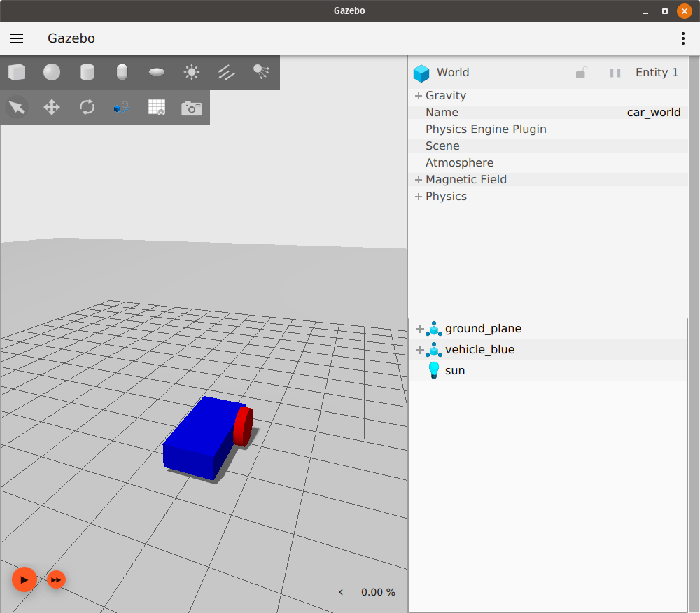Viewport: 700px width, 613px height.
Task: Add a point light
Action: click(x=192, y=72)
